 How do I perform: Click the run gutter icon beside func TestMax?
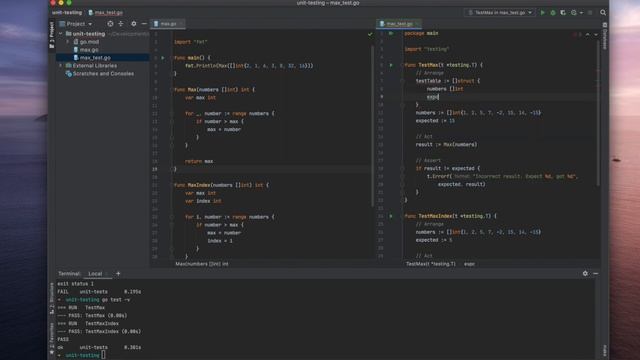point(391,65)
